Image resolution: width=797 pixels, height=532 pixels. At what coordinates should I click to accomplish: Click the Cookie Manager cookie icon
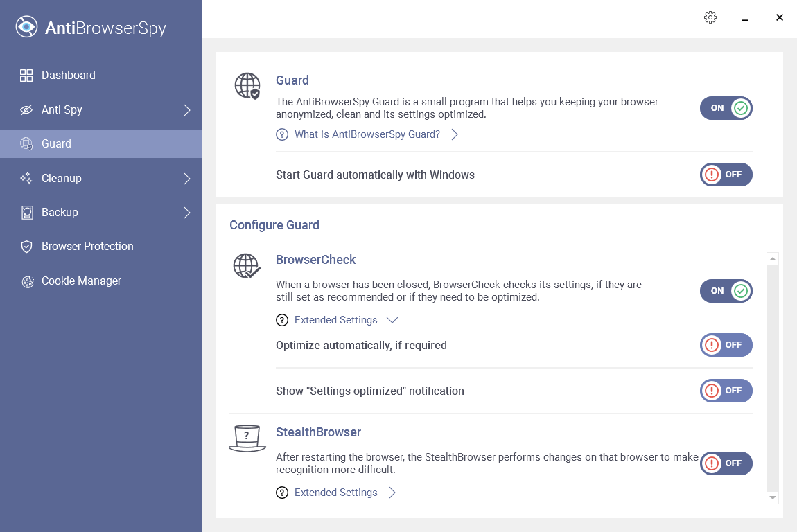[x=28, y=281]
